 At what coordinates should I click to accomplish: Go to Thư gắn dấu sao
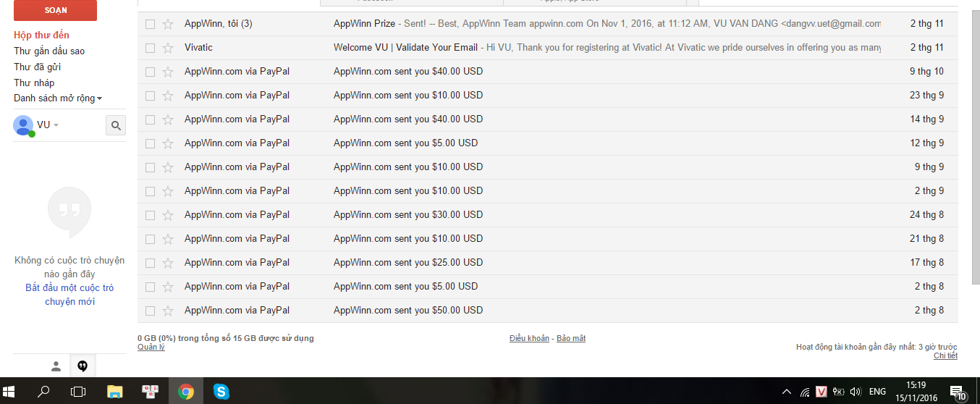coord(49,51)
